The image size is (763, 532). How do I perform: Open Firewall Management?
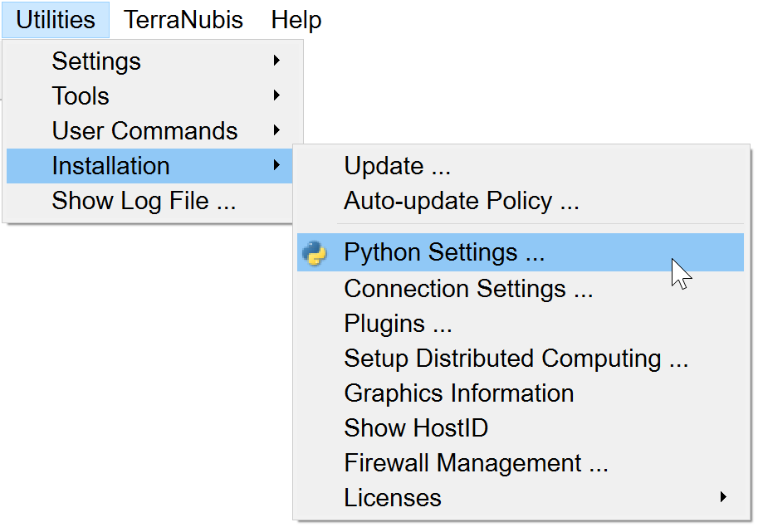click(x=476, y=463)
